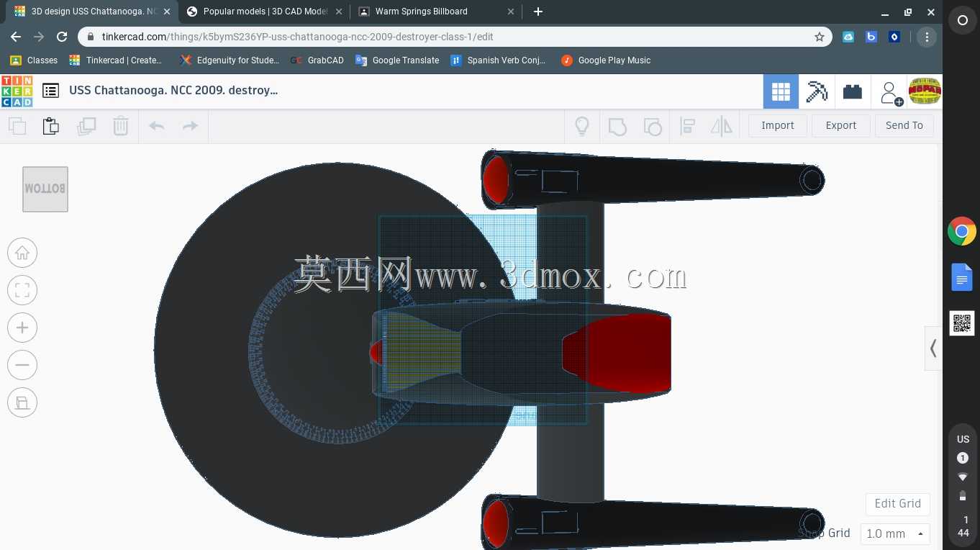Open the Google Play Music bookmark

[x=606, y=60]
